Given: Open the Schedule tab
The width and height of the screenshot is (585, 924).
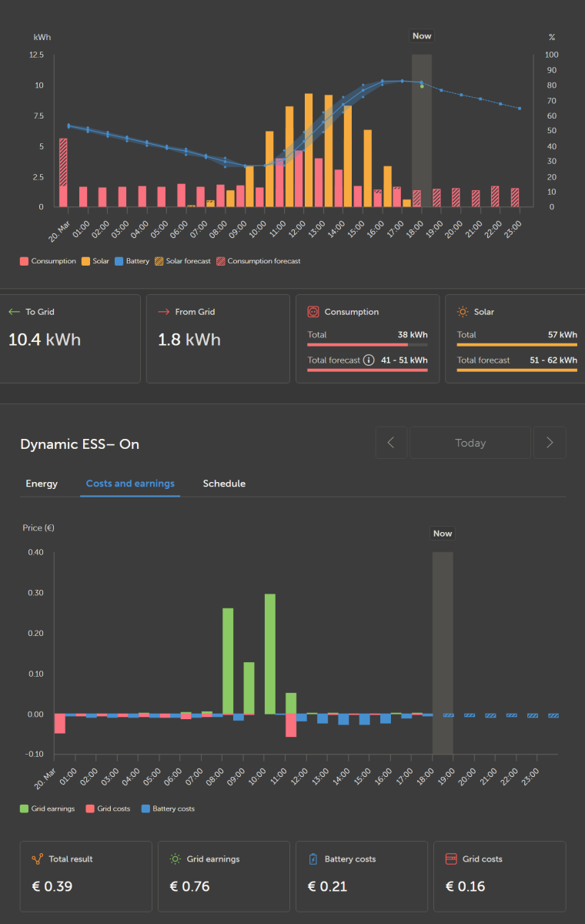Looking at the screenshot, I should click(x=224, y=484).
